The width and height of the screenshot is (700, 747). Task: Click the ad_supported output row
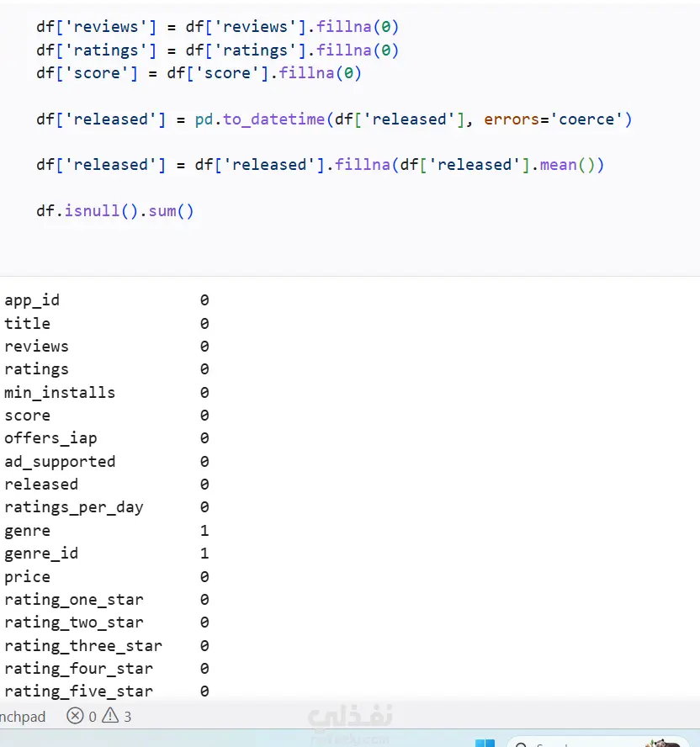107,462
